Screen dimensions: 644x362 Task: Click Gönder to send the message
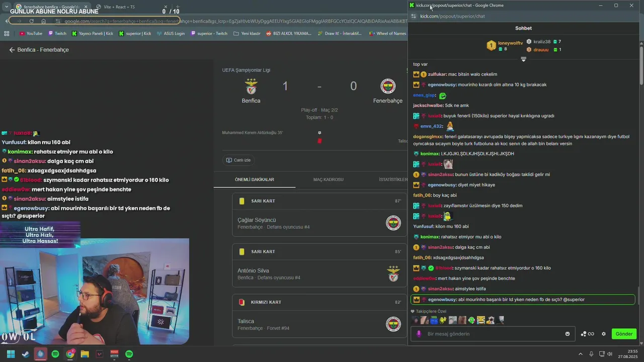coord(624,334)
